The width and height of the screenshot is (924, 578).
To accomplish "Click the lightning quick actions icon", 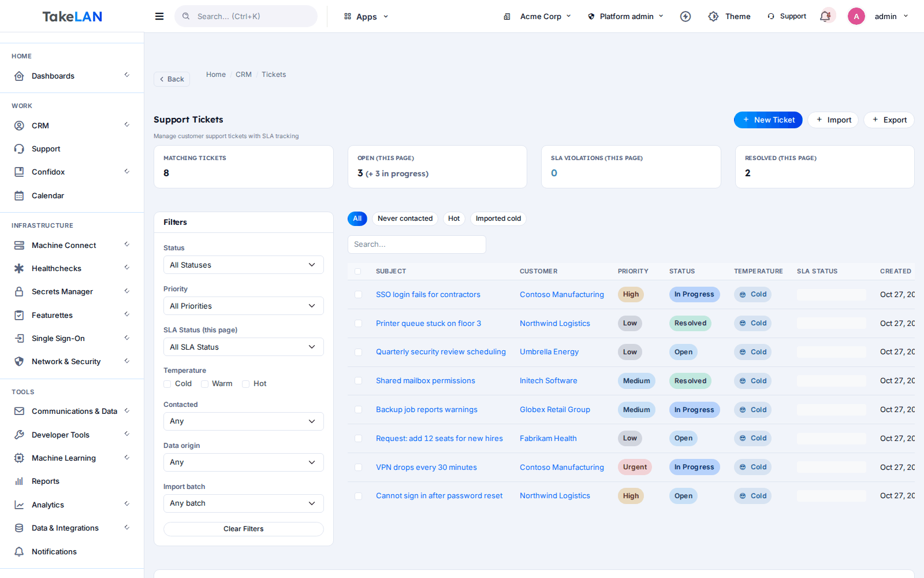I will point(685,16).
